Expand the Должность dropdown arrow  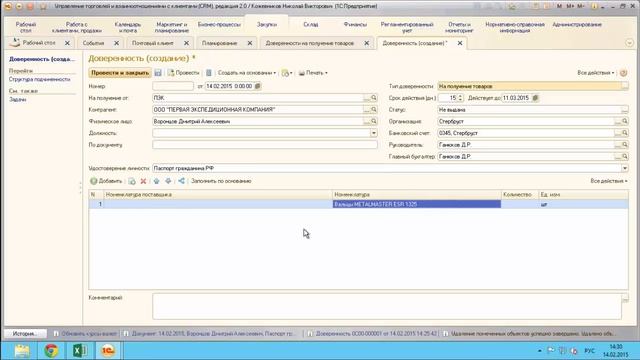[374, 133]
